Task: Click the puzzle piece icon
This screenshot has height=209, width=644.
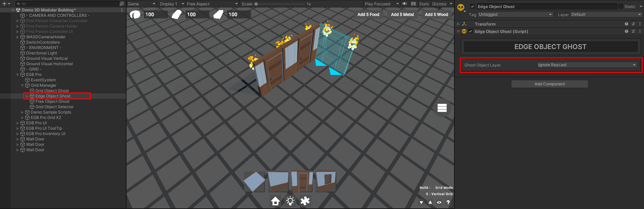Action: tap(305, 201)
